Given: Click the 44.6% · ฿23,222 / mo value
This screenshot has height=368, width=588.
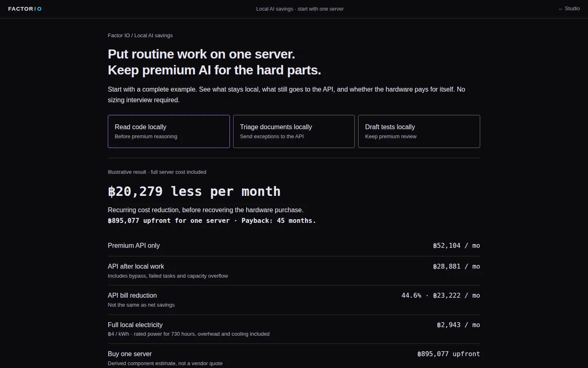Looking at the screenshot, I should coord(441,295).
